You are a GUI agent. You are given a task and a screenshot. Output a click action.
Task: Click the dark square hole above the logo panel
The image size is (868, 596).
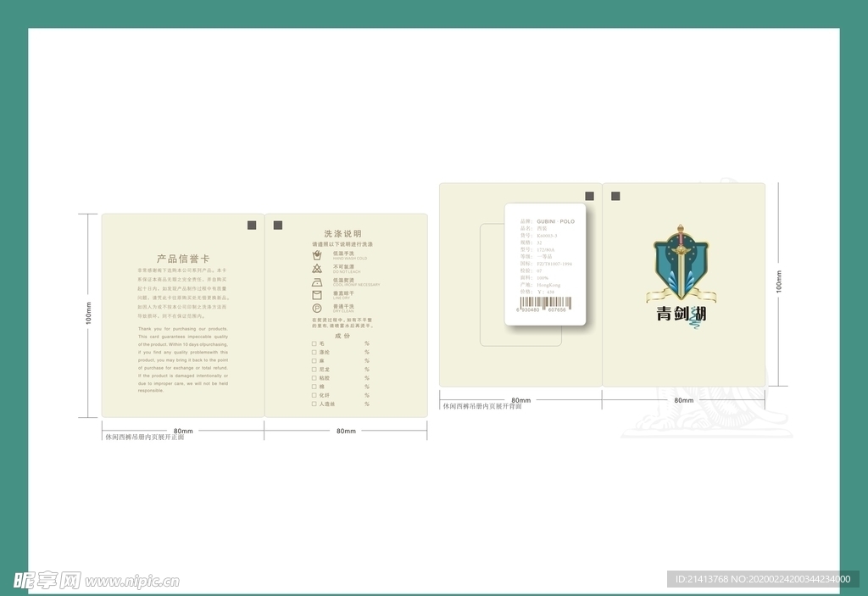pyautogui.click(x=615, y=196)
